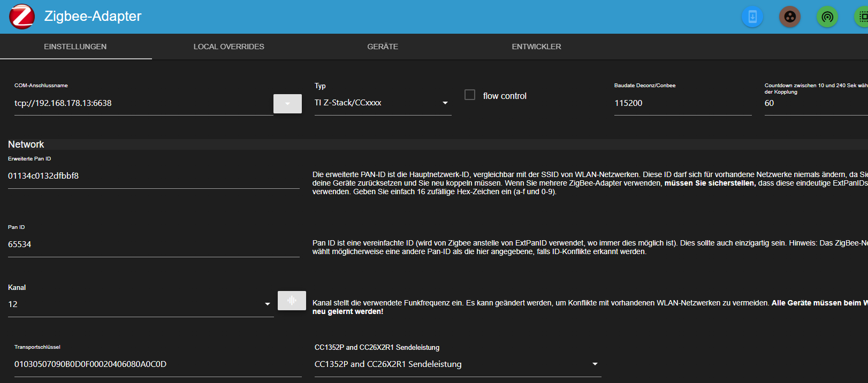Click the 'Countdown zwischen 10 und 240 Sek' label
The width and height of the screenshot is (868, 383).
816,88
